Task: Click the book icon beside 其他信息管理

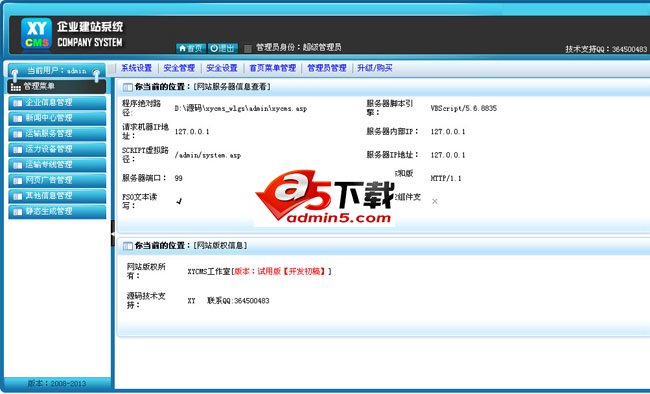Action: click(x=17, y=197)
